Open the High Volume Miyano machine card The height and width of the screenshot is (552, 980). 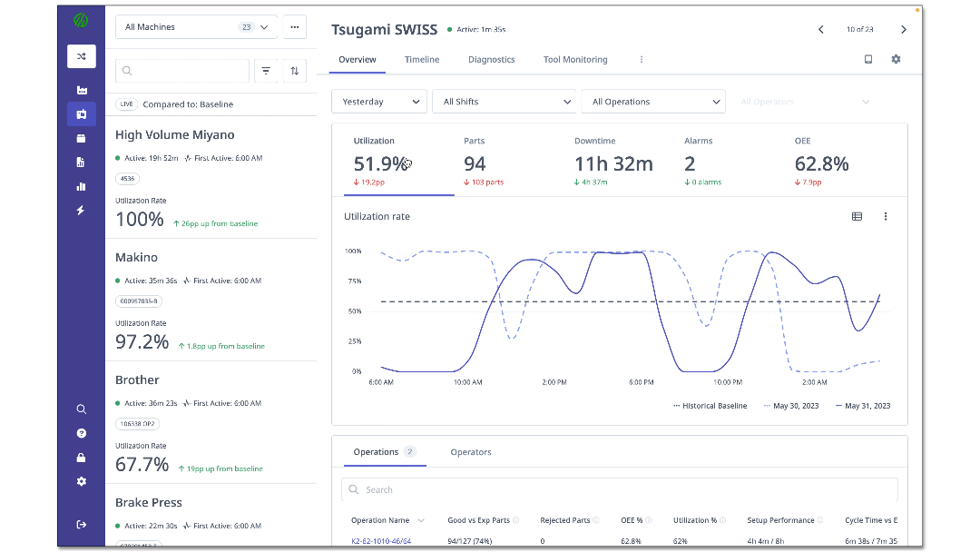pyautogui.click(x=211, y=178)
